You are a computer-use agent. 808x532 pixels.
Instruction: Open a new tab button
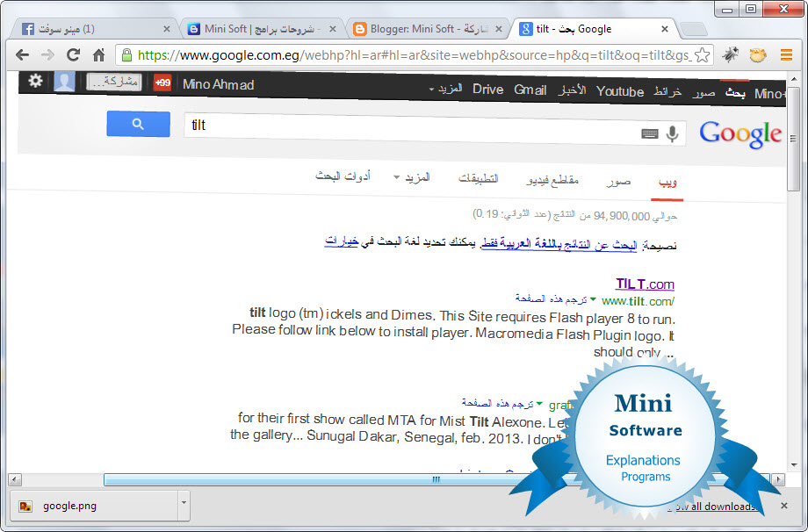tap(693, 29)
